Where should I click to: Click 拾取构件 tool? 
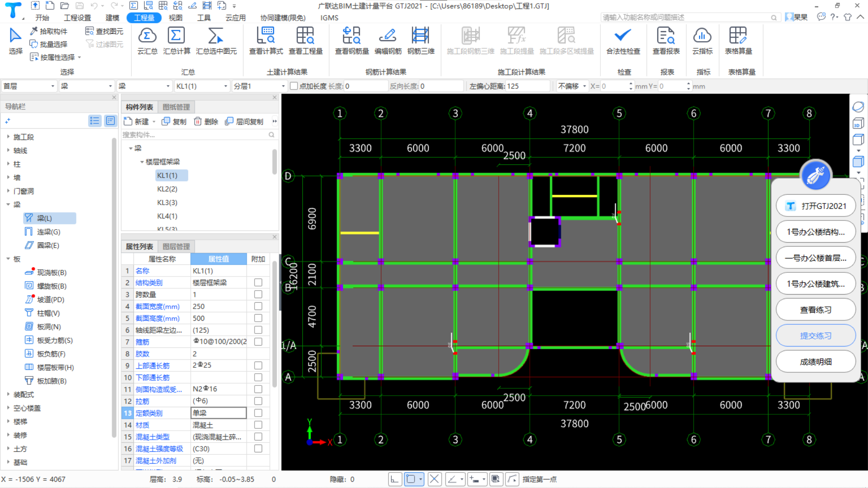(49, 31)
